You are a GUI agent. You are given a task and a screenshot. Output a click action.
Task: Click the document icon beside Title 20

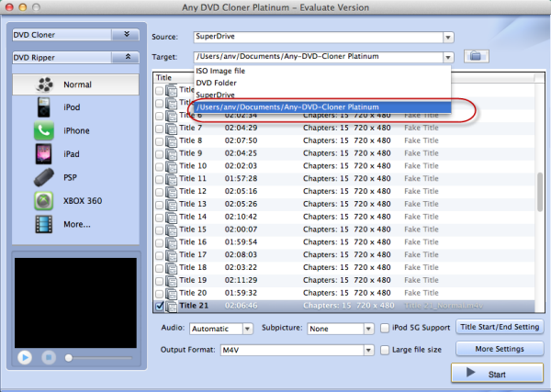pos(172,293)
